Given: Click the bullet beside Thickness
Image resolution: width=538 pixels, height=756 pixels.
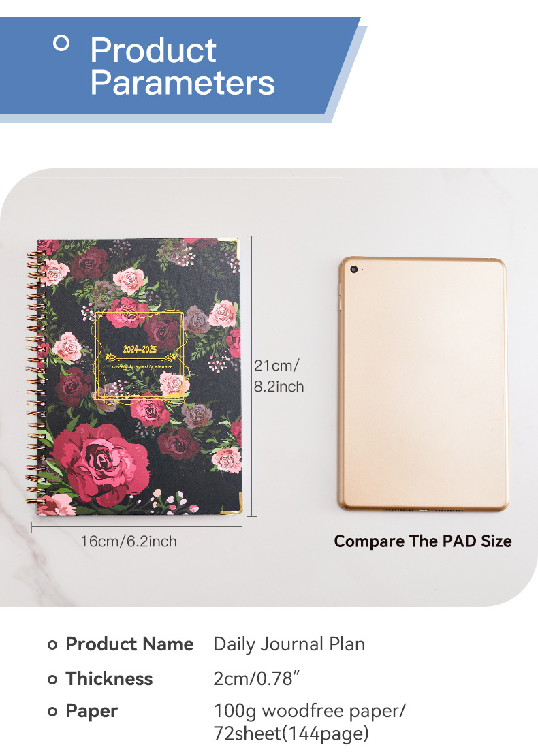Looking at the screenshot, I should pos(52,679).
